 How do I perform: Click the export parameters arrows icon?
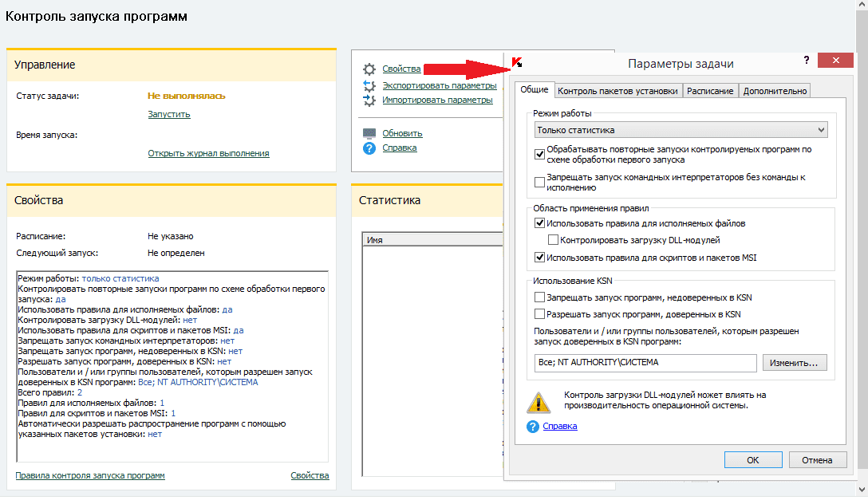[369, 85]
